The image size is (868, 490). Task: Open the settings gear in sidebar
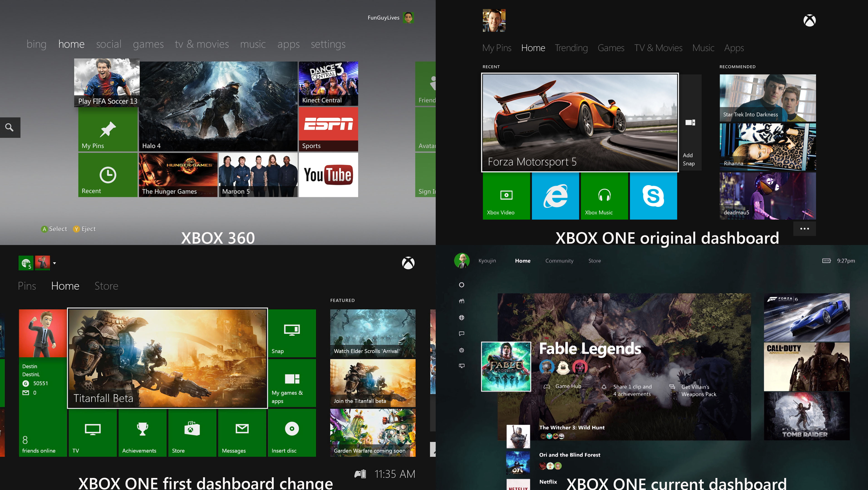pos(462,350)
